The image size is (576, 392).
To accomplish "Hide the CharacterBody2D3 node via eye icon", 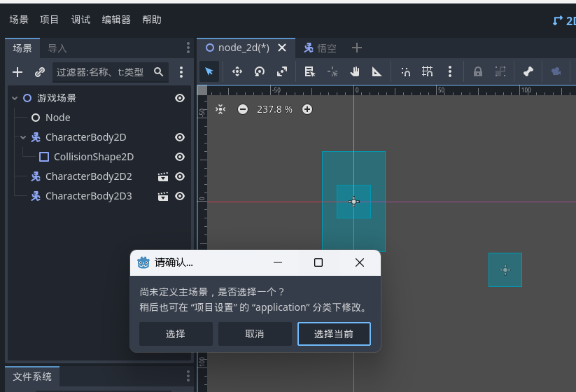I will [180, 196].
